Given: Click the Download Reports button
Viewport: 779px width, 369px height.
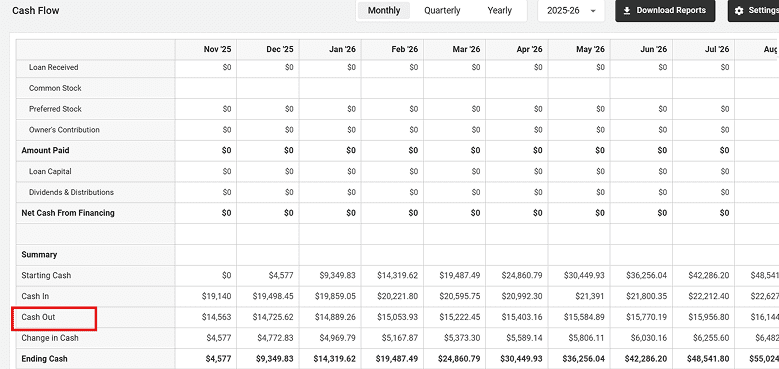Looking at the screenshot, I should pyautogui.click(x=665, y=10).
